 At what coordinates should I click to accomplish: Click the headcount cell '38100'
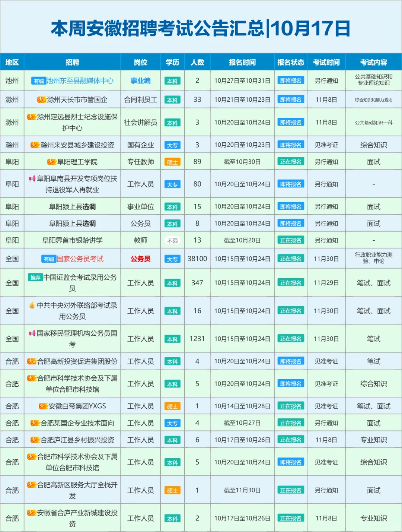pos(197,259)
